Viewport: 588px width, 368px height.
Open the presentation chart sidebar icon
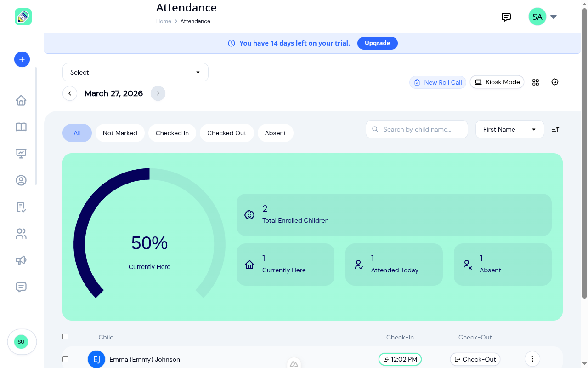(21, 154)
